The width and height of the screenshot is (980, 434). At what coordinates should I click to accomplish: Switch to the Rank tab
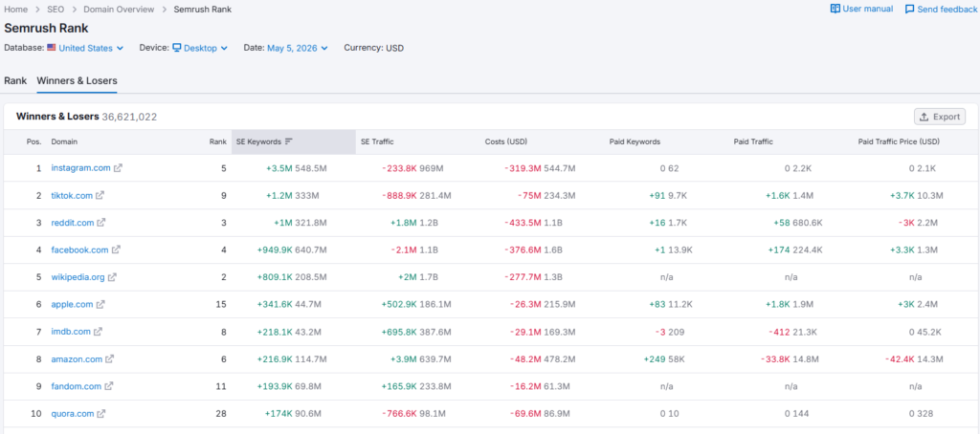click(15, 80)
